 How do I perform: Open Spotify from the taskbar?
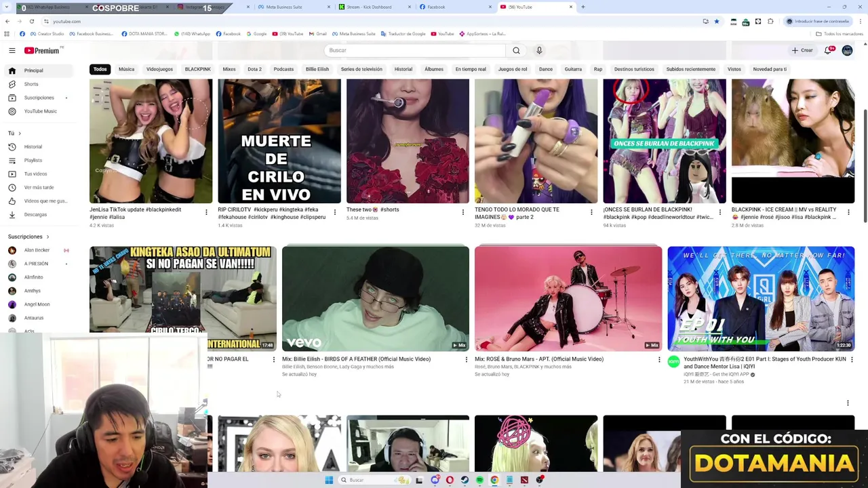pyautogui.click(x=479, y=480)
